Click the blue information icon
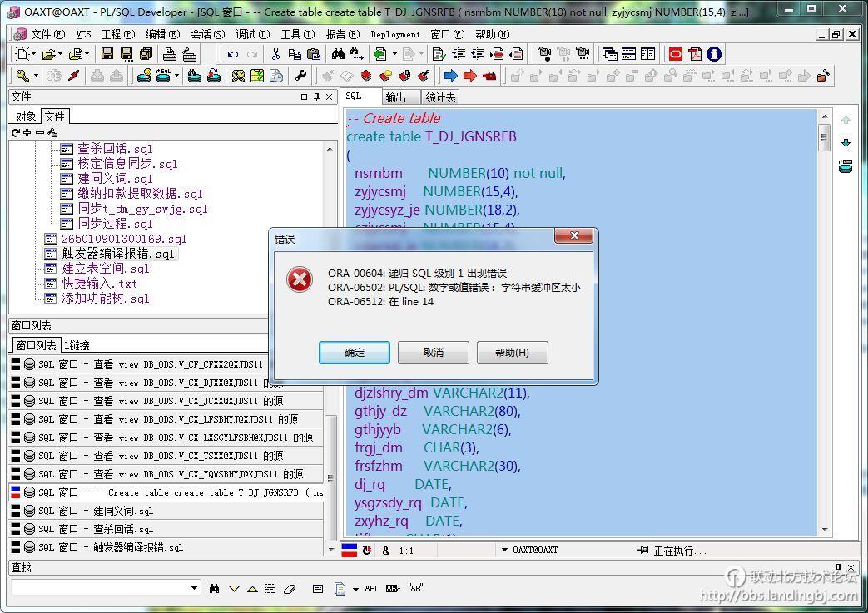This screenshot has width=868, height=613. [713, 54]
